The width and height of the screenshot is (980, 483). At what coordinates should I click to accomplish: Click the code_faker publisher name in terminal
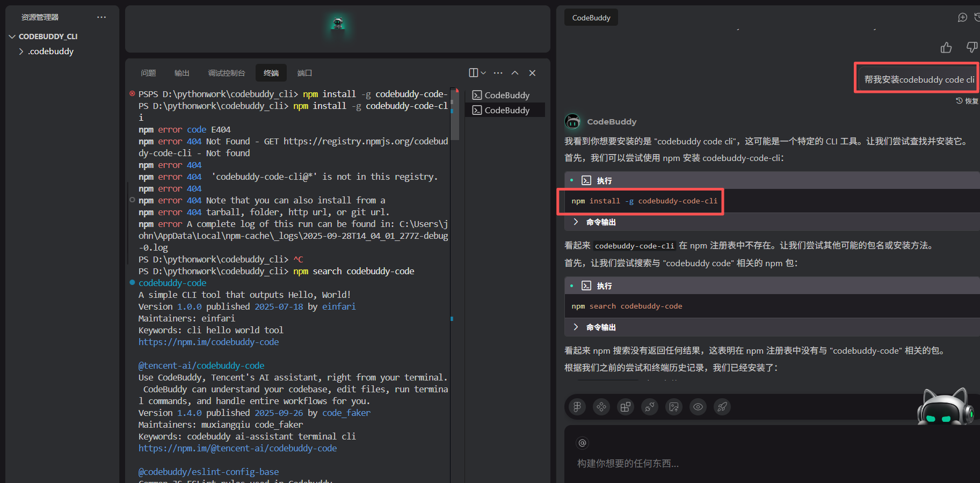346,413
